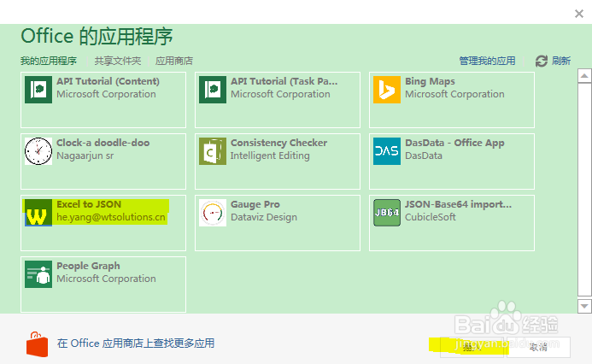The width and height of the screenshot is (592, 364).
Task: Click the scrollbar down arrow
Action: point(584,306)
